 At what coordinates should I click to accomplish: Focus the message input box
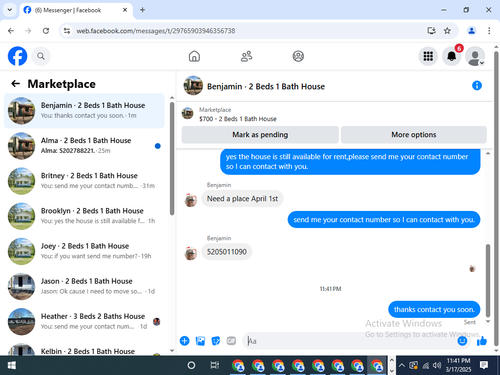pyautogui.click(x=350, y=341)
